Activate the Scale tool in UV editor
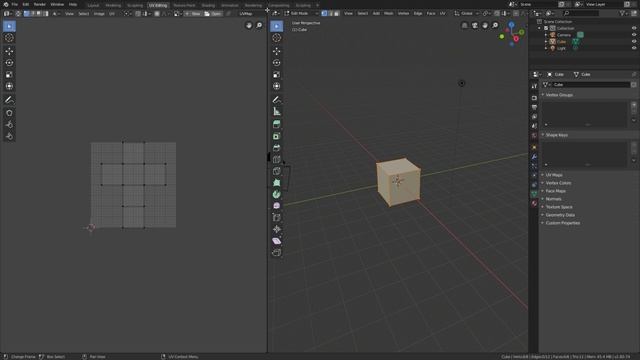This screenshot has width=640, height=360. click(9, 75)
